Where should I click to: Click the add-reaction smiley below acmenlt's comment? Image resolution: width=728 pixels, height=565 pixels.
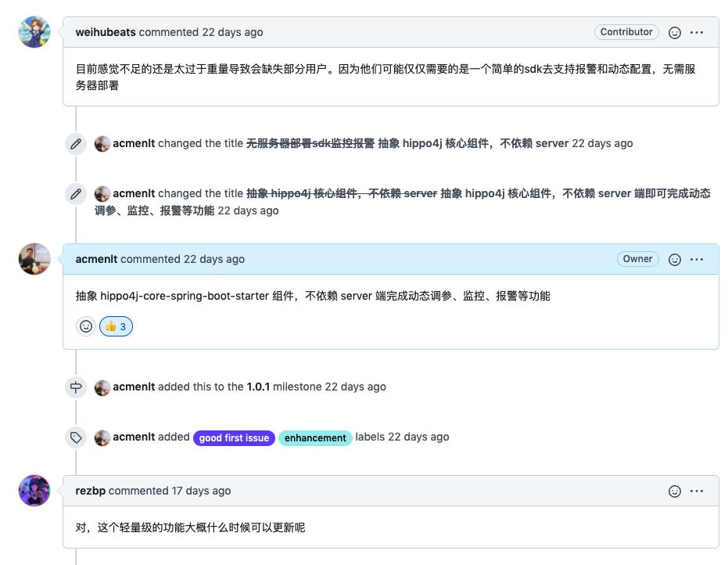pos(85,326)
